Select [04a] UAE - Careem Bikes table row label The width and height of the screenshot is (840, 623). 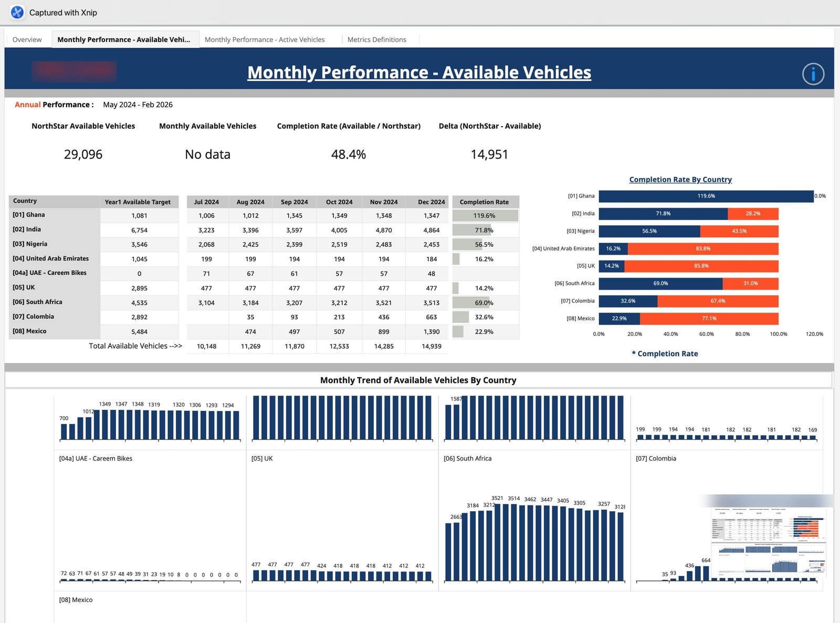click(49, 273)
